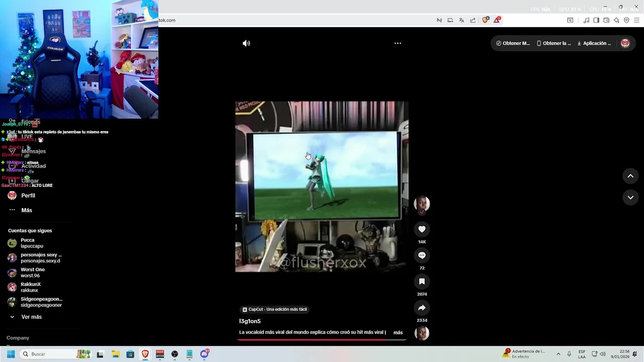The height and width of the screenshot is (362, 644).
Task: Expand followed accounts with Ver más
Action: [25, 317]
